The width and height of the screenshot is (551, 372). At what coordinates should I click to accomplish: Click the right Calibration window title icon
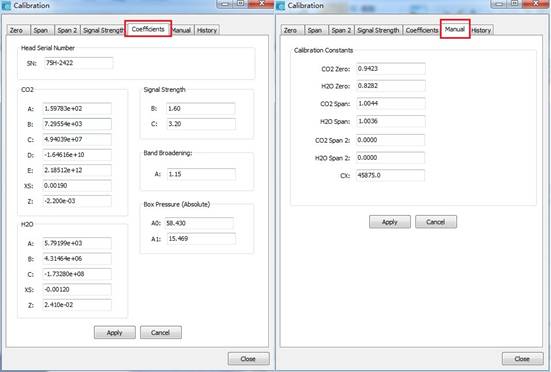point(280,6)
